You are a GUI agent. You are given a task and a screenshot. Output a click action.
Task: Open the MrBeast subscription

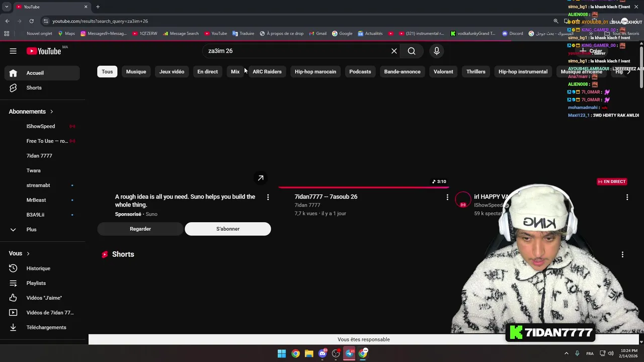[x=42, y=200]
